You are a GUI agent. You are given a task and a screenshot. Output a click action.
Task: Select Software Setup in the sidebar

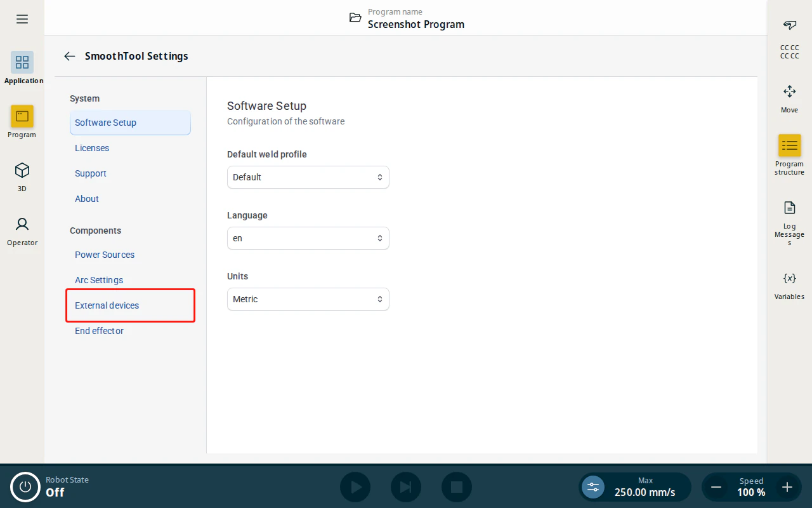130,123
